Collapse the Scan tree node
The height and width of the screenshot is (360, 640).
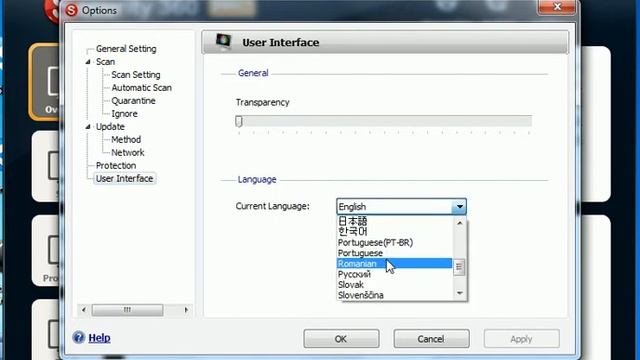click(88, 62)
